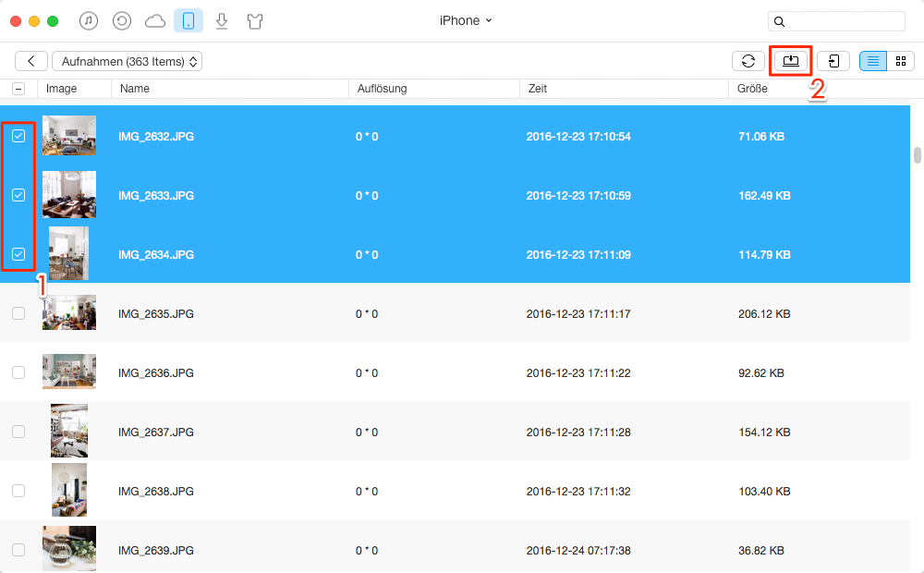Click the size value 206.12 KB

tap(764, 313)
